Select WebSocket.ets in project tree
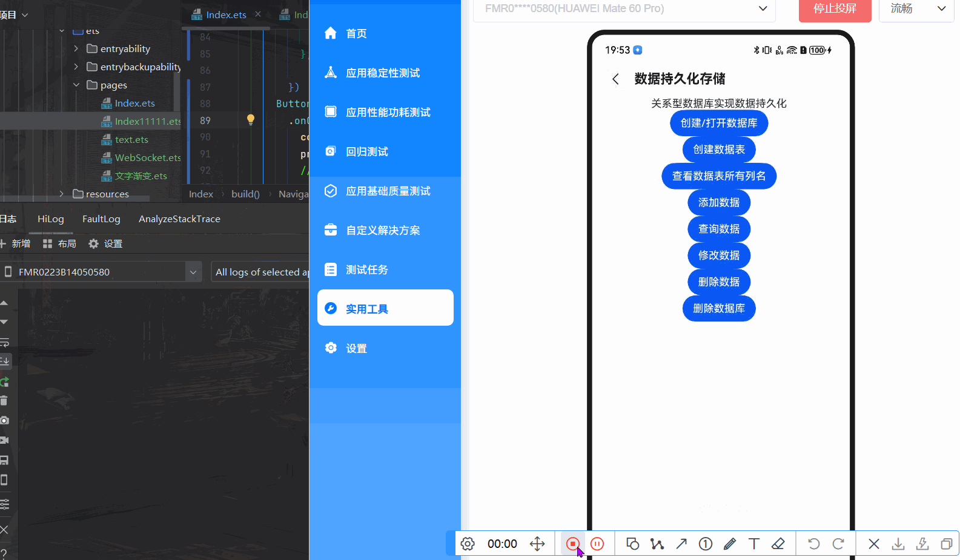The width and height of the screenshot is (960, 560). [x=141, y=157]
